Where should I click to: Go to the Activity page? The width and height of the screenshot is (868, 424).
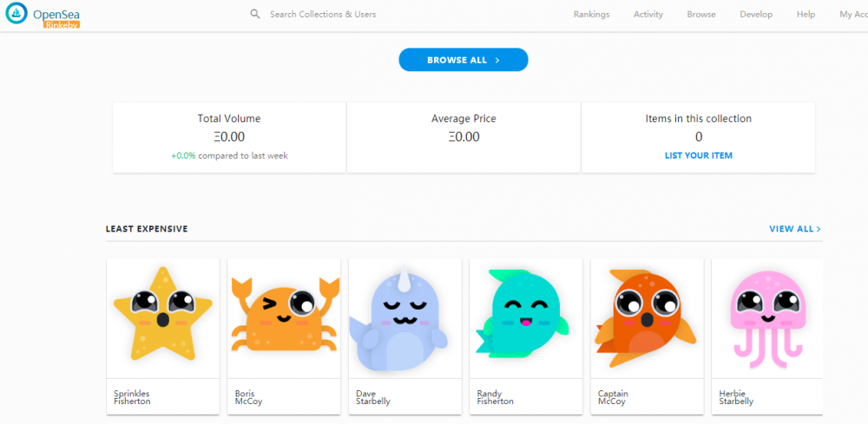pyautogui.click(x=648, y=14)
